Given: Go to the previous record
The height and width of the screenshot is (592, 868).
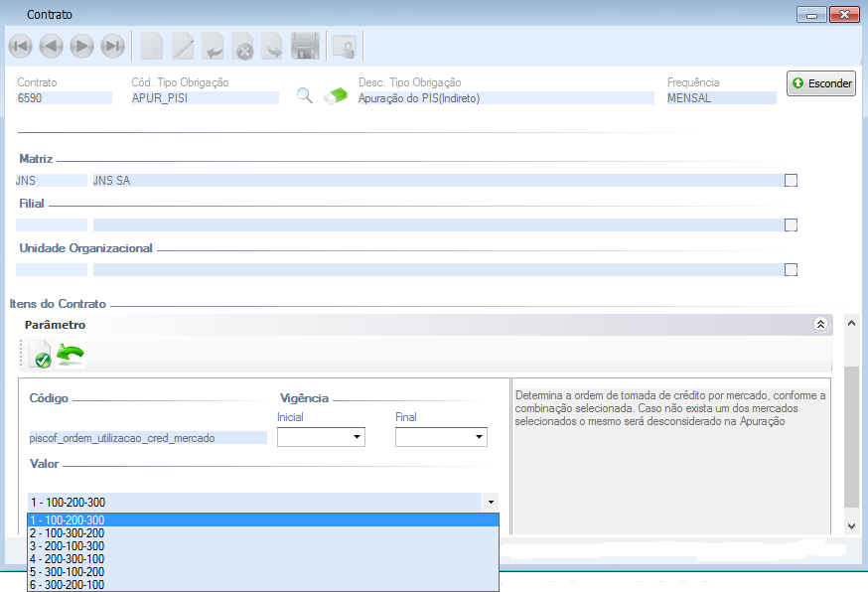Looking at the screenshot, I should point(51,46).
